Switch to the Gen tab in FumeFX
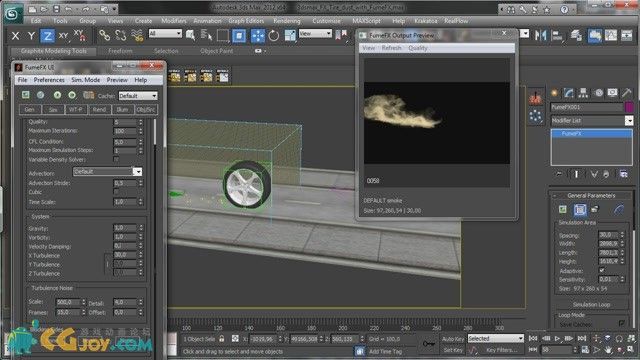The width and height of the screenshot is (640, 360). [x=30, y=109]
